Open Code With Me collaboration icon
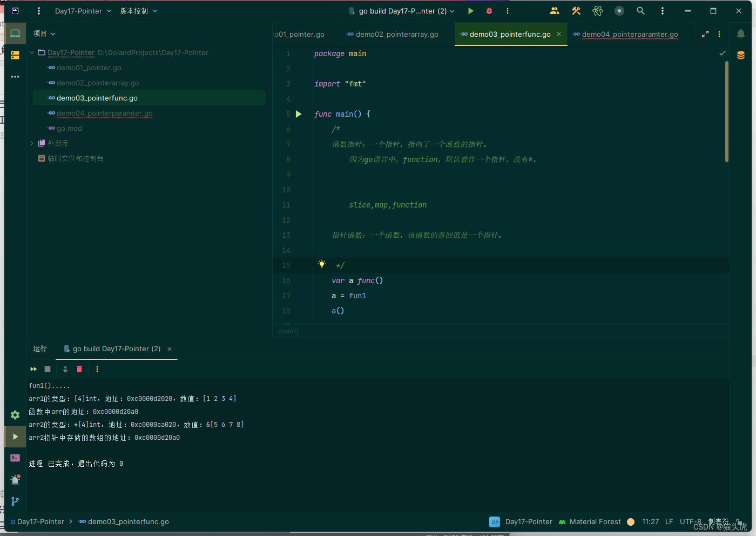The image size is (756, 536). [555, 11]
